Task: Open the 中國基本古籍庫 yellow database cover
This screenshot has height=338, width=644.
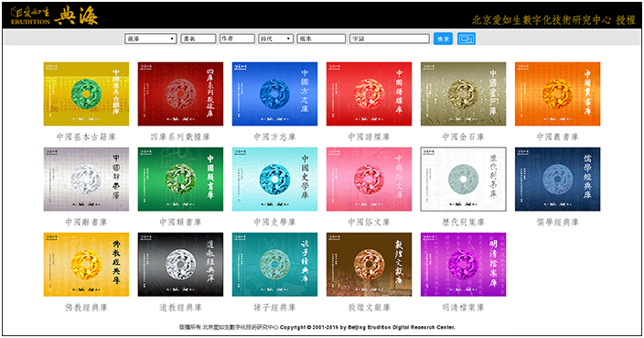Action: click(x=86, y=94)
